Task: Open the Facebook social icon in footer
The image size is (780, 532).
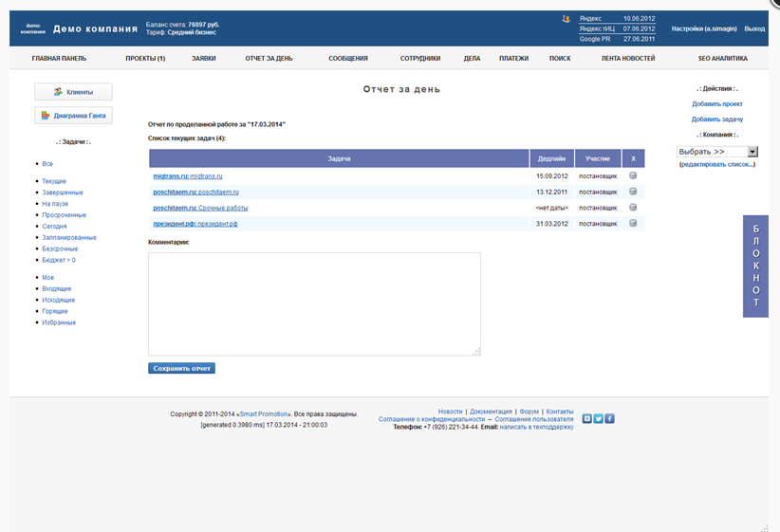Action: pos(609,418)
